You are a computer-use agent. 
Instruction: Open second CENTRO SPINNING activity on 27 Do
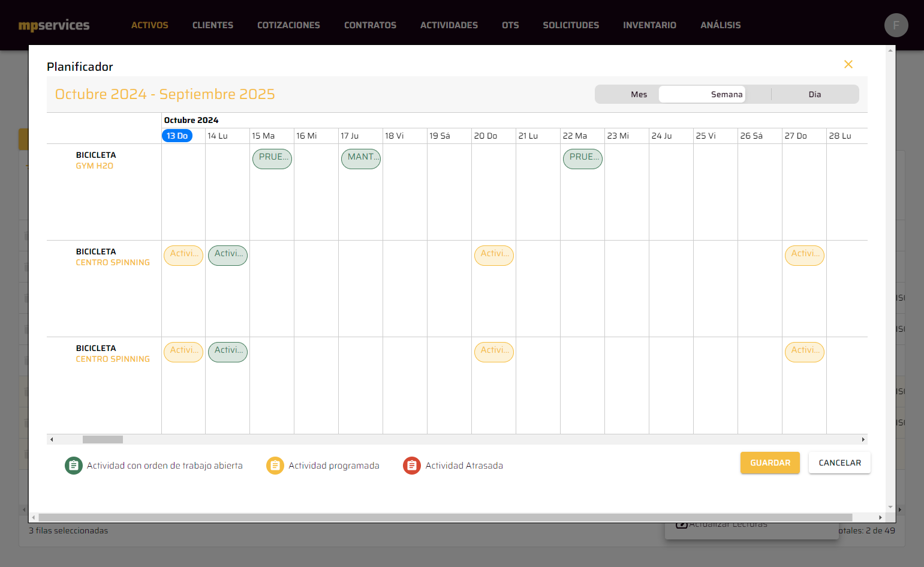pyautogui.click(x=805, y=352)
